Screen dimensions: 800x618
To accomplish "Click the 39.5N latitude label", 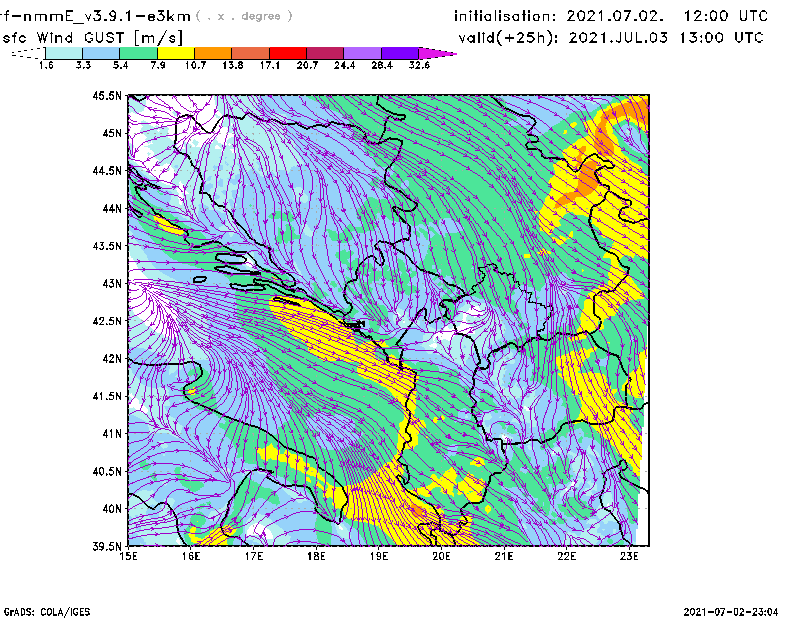I will [x=107, y=546].
